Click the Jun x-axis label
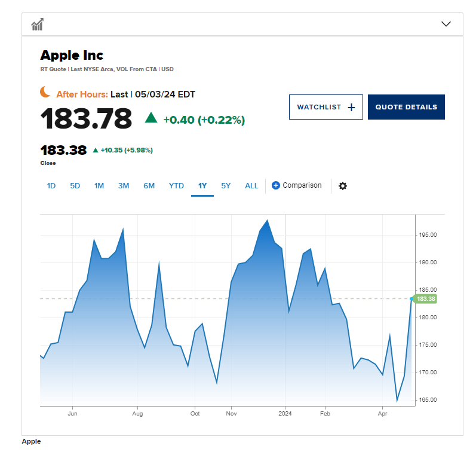The height and width of the screenshot is (452, 476). 72,414
